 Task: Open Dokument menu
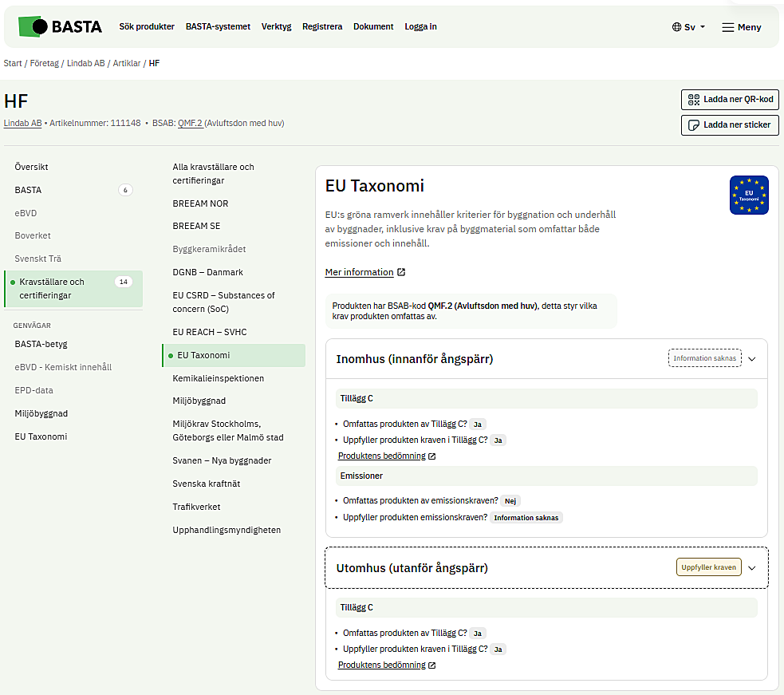click(x=373, y=26)
